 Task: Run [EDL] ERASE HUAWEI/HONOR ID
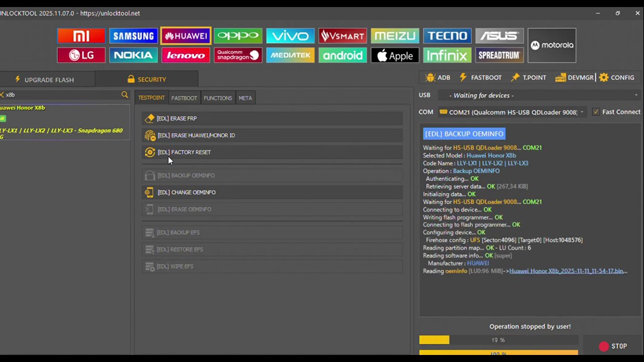click(272, 135)
